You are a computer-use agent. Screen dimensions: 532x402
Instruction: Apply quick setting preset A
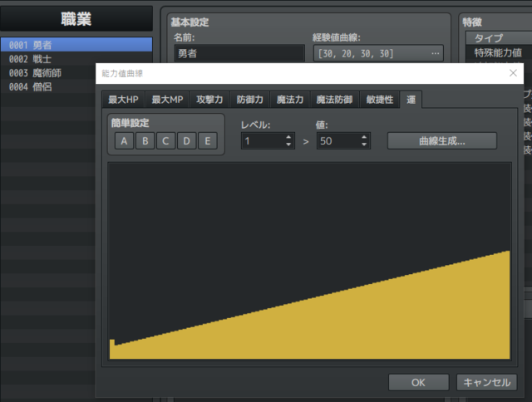click(124, 141)
